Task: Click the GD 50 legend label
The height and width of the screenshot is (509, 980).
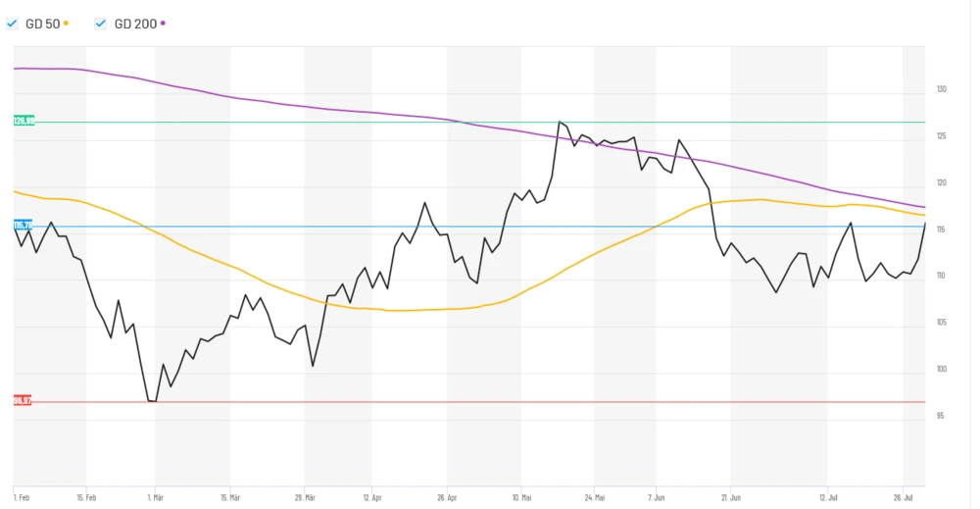Action: (x=42, y=24)
